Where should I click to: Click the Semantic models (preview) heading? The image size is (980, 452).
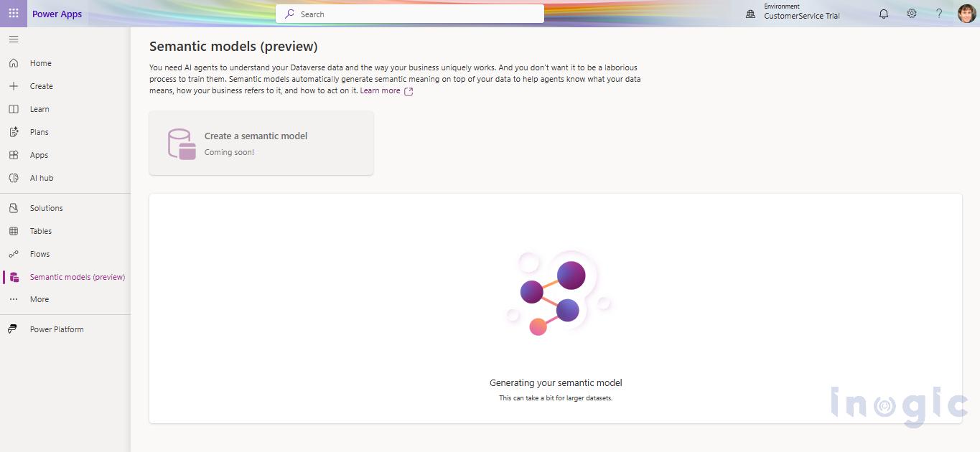pyautogui.click(x=233, y=47)
